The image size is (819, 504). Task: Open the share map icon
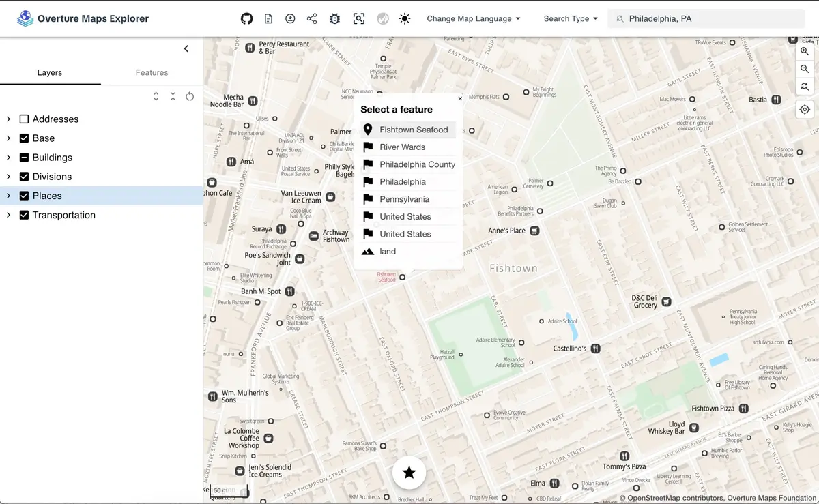pos(312,18)
